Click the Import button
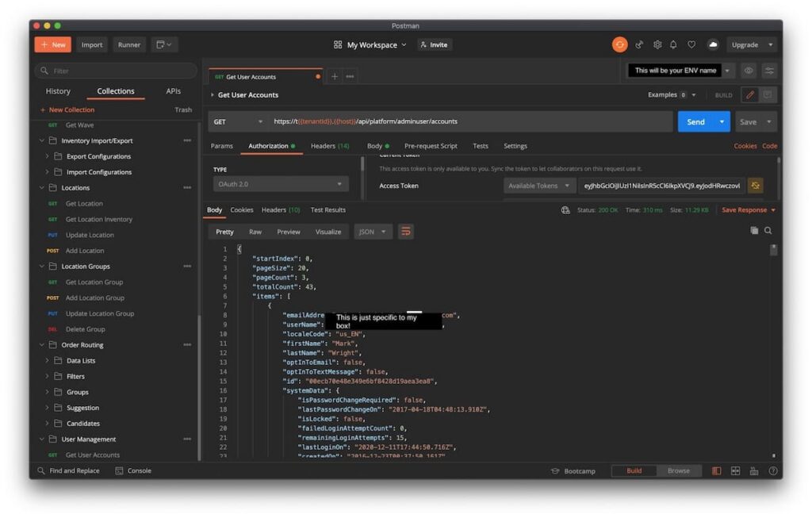Screen dimensions: 812x518 [x=92, y=45]
